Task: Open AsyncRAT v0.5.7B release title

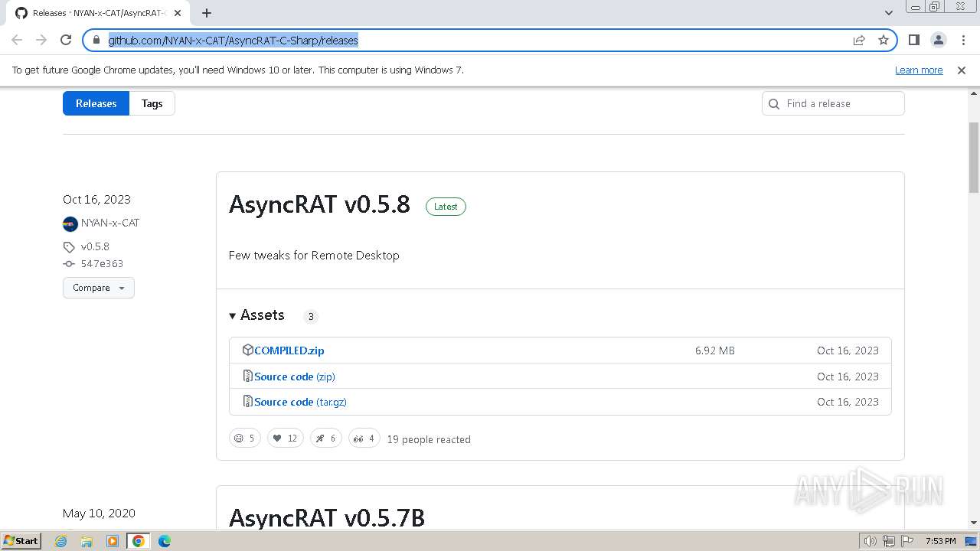Action: pyautogui.click(x=327, y=517)
